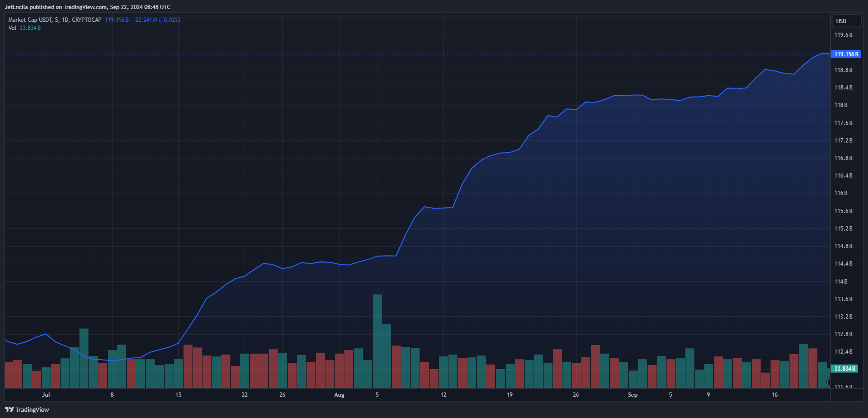Viewport: 868px width, 418px height.
Task: Select the Vol indicator legend label
Action: [x=12, y=28]
